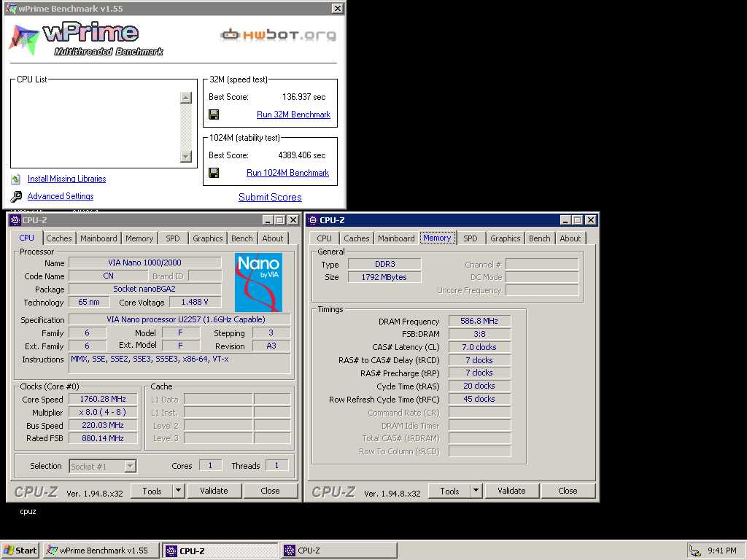The width and height of the screenshot is (747, 560).
Task: Open Bench tab in right CPU-Z
Action: (540, 238)
